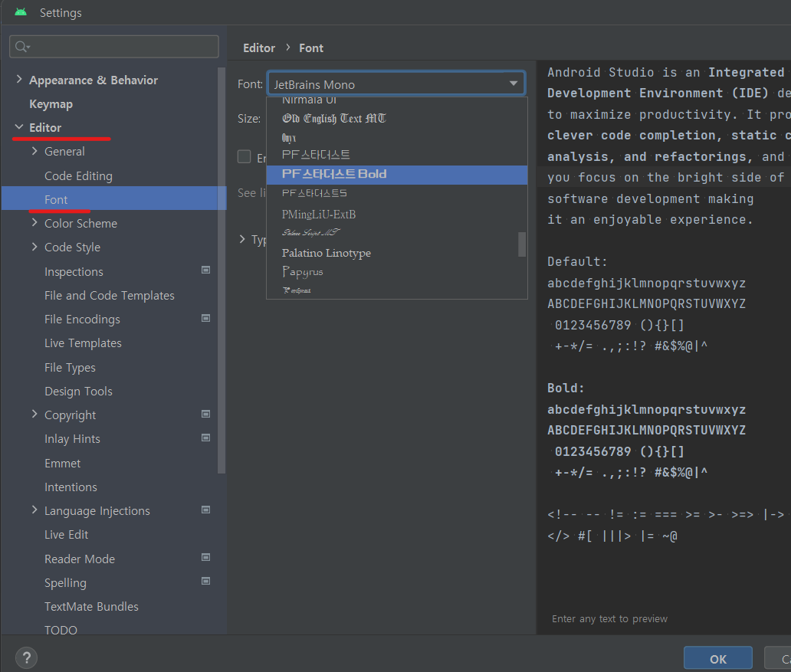This screenshot has height=672, width=791.
Task: Open File and Code Templates
Action: 110,296
